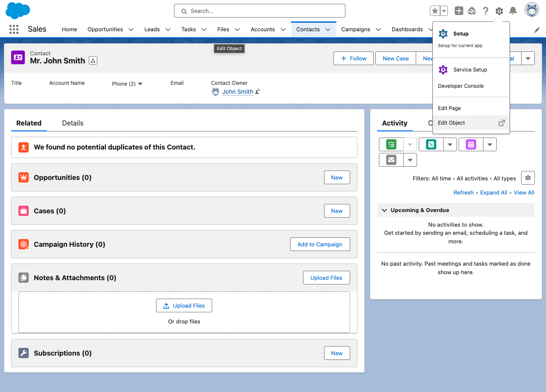Open the email action dropdown arrow
Screen dimensions: 546x392
point(410,160)
